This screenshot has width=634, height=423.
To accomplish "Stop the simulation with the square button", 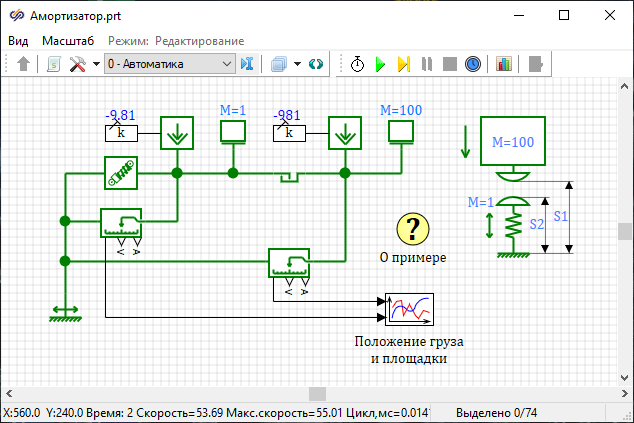I will click(x=450, y=64).
